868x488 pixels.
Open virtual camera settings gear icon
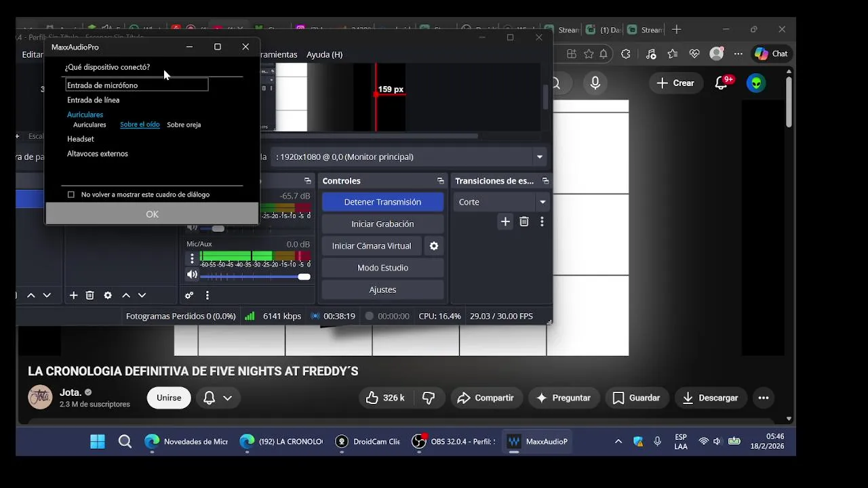click(434, 246)
